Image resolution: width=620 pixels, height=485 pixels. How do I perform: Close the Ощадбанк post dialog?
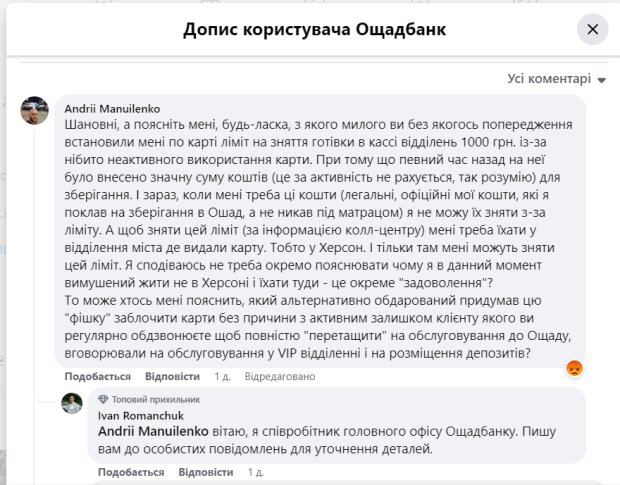592,29
